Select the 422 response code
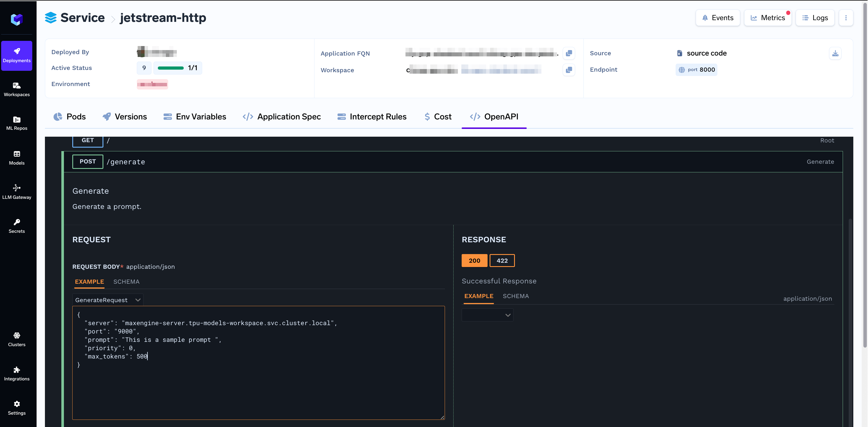 502,260
